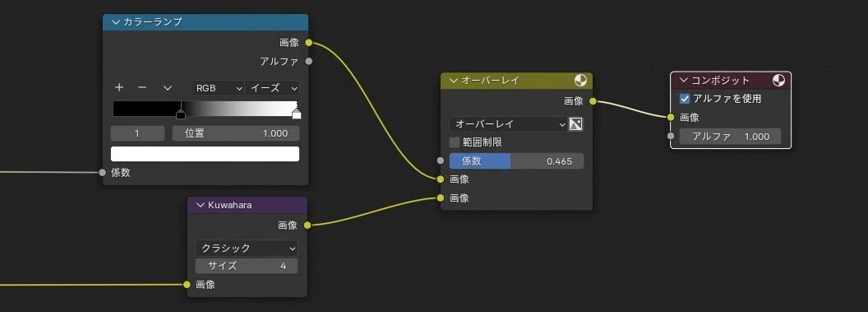868x312 pixels.
Task: Click the コンポジット node title
Action: (721, 81)
